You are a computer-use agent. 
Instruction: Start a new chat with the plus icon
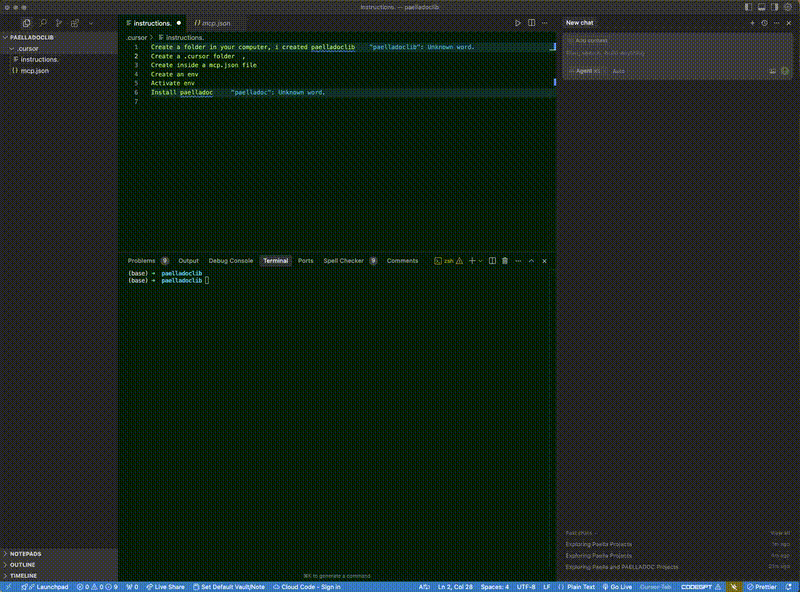coord(752,21)
